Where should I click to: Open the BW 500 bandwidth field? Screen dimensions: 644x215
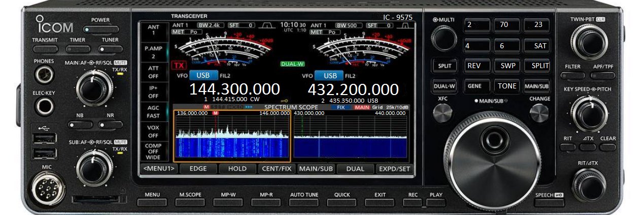(348, 25)
